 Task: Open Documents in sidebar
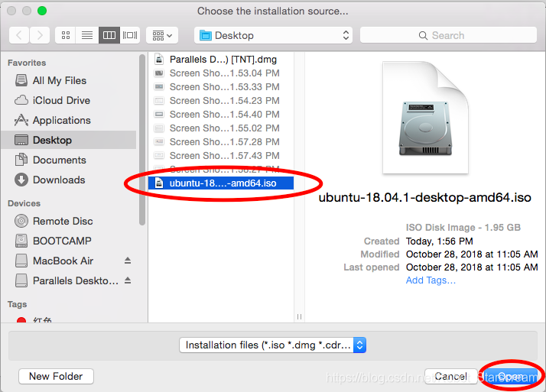click(69, 160)
